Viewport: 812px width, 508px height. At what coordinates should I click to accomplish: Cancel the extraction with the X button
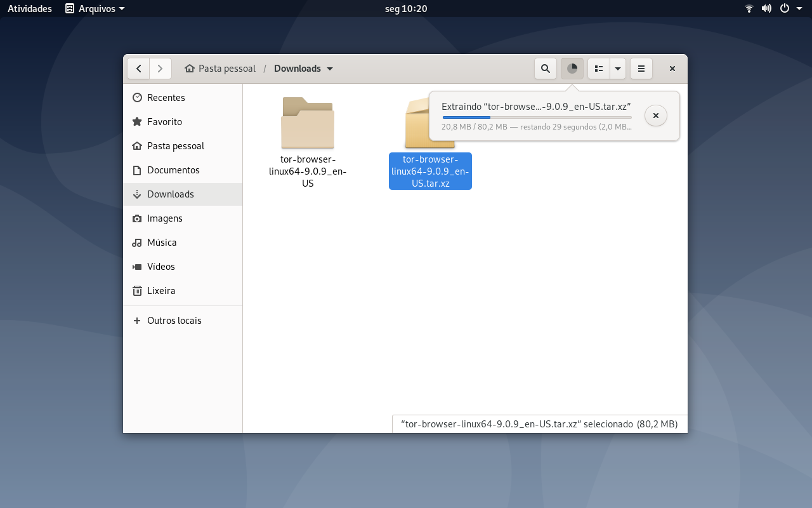tap(656, 116)
